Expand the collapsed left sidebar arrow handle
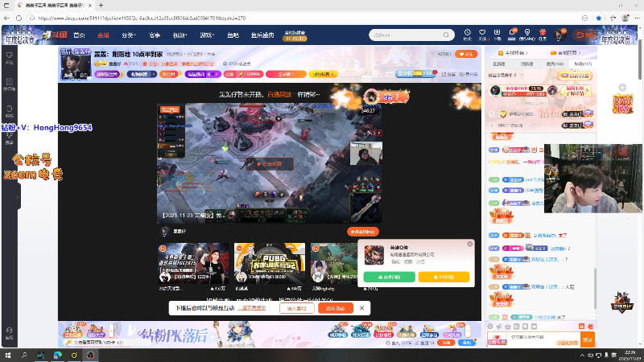The image size is (644, 362). tap(17, 196)
